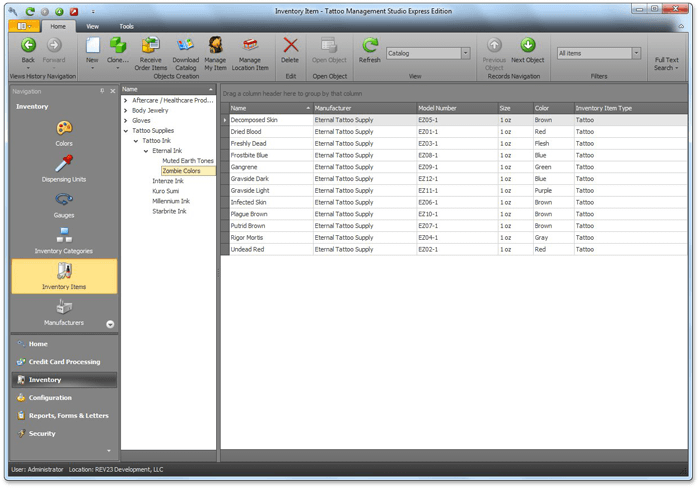Viewport: 700px width, 489px height.
Task: Open the Configuration navigation group
Action: (50, 397)
